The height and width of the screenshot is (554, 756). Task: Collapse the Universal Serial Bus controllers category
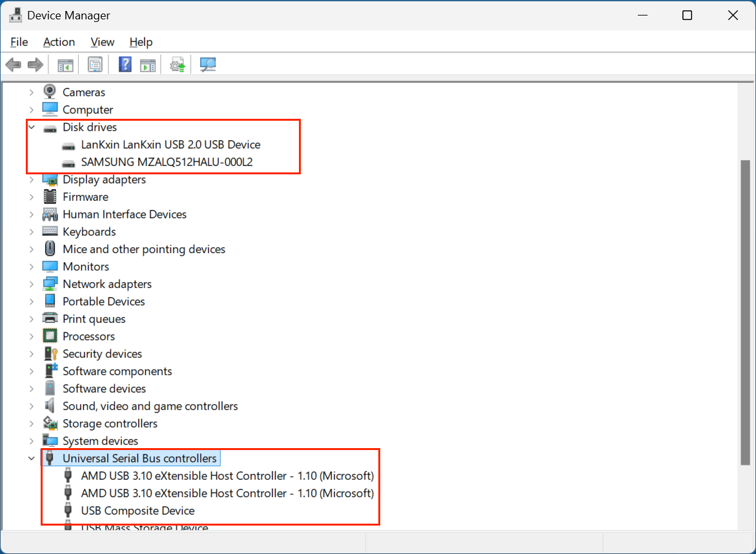[31, 458]
